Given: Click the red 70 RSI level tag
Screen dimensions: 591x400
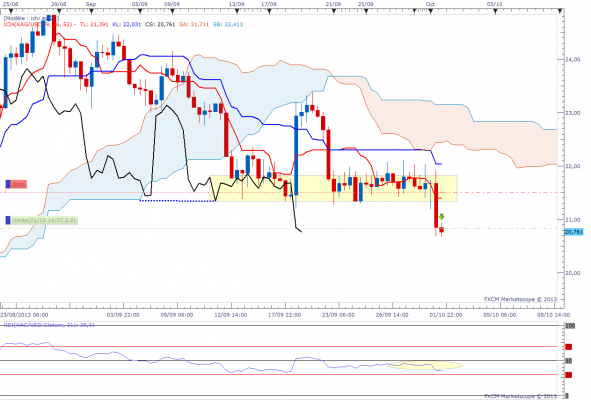Looking at the screenshot, I should click(x=568, y=346).
